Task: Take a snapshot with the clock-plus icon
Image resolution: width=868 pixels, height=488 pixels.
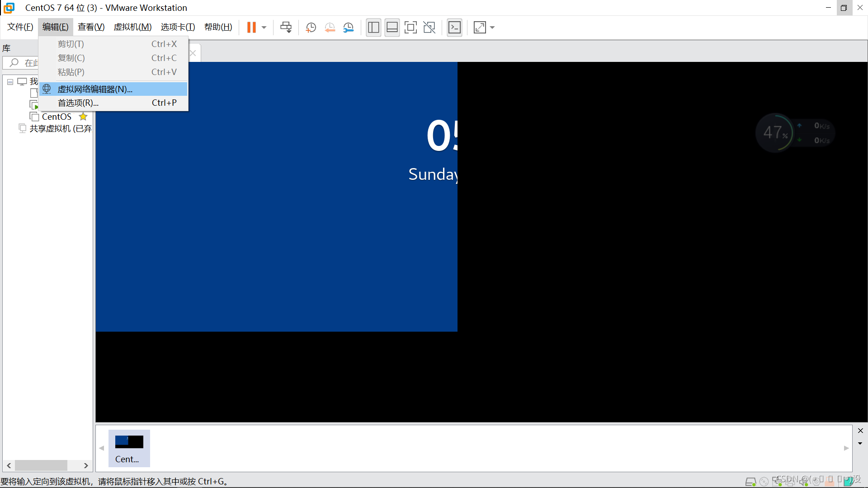Action: tap(311, 28)
